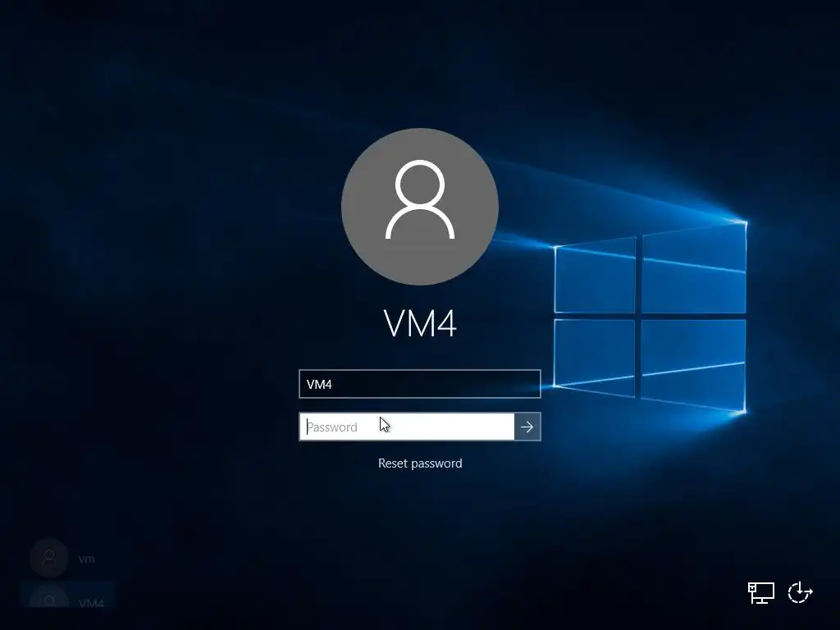Image resolution: width=840 pixels, height=630 pixels.
Task: Select the VM4 account in user list
Action: point(67,596)
